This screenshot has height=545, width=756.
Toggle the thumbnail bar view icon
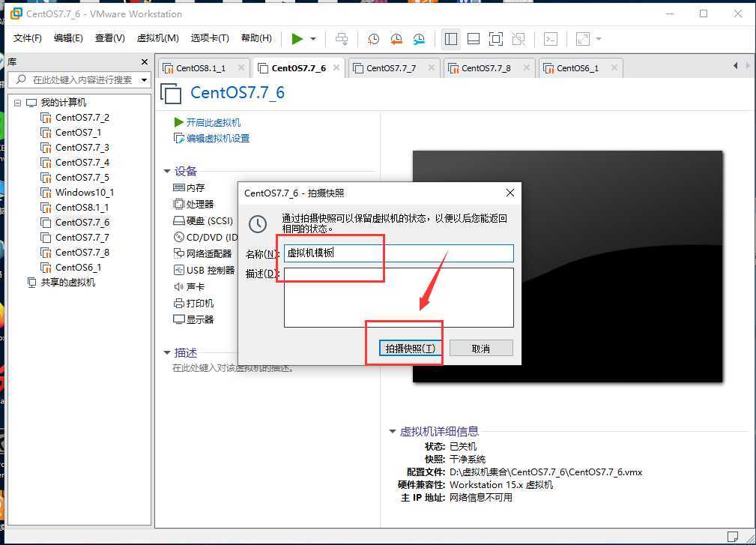pos(474,39)
